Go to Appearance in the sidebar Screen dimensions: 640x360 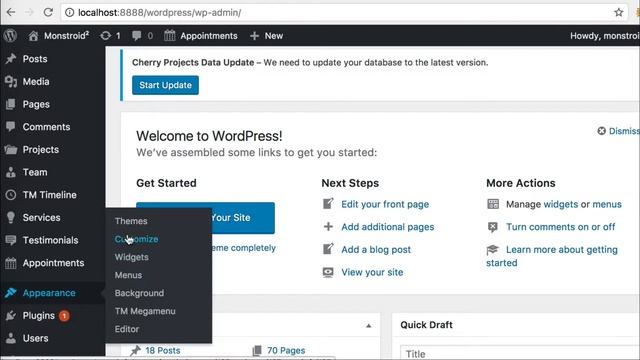[x=49, y=293]
